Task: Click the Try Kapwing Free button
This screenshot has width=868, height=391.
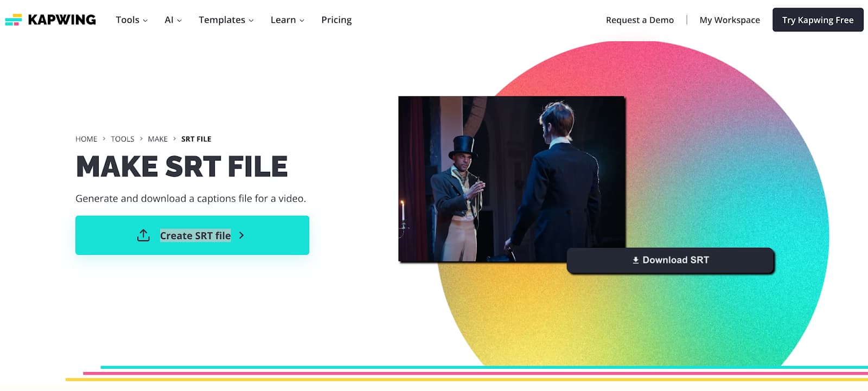Action: point(818,20)
